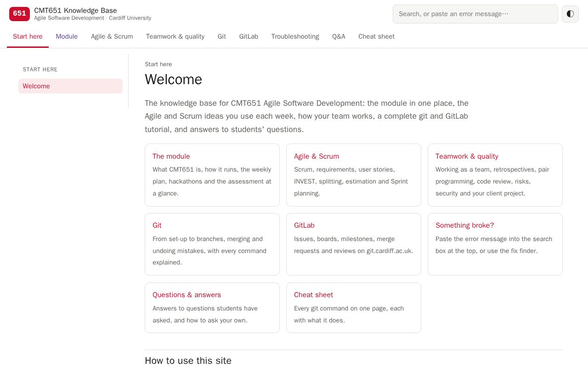Go to the Git navigation tab
The height and width of the screenshot is (368, 588).
[x=221, y=36]
